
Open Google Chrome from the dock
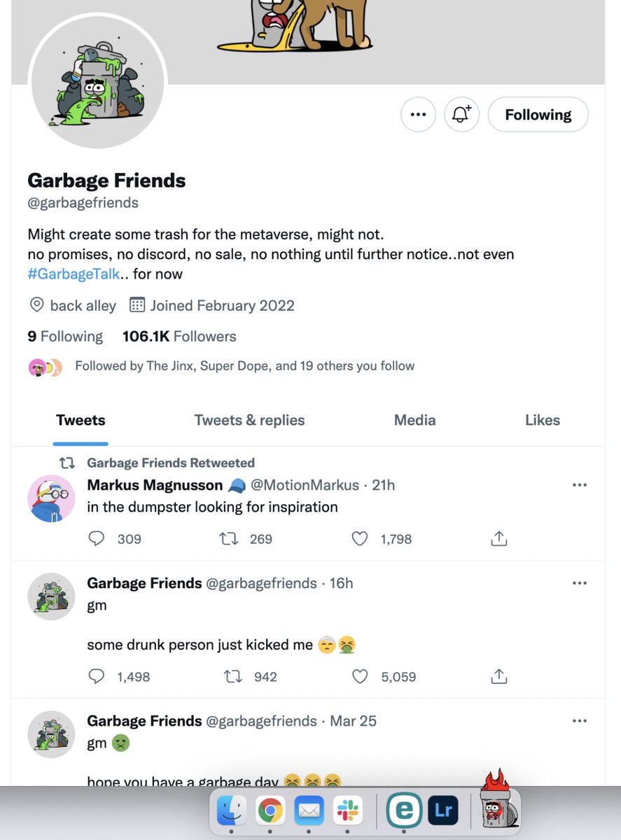tap(270, 811)
